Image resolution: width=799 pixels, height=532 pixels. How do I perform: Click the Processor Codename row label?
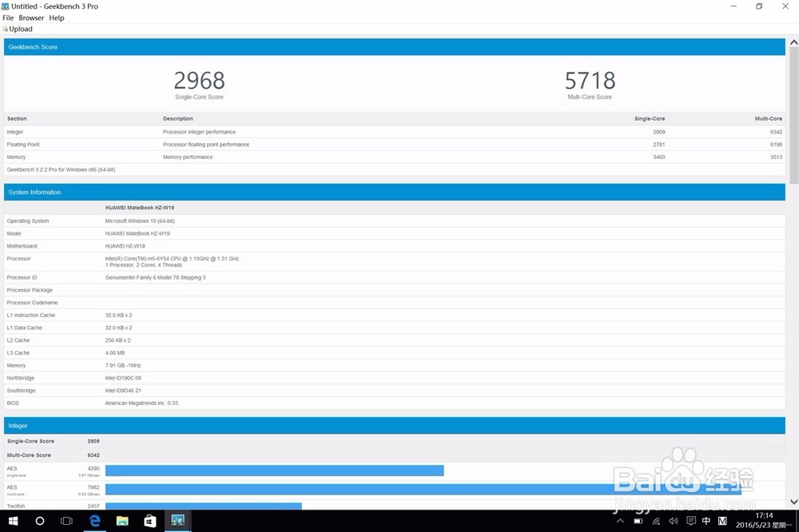coord(32,303)
